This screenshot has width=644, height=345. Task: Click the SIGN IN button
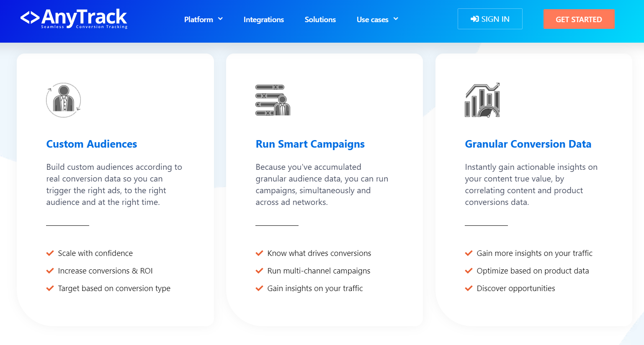point(490,19)
